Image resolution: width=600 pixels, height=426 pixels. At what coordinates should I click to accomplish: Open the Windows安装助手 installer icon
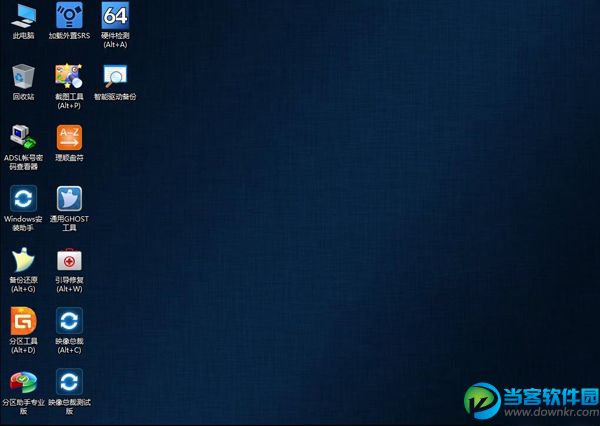[23, 198]
